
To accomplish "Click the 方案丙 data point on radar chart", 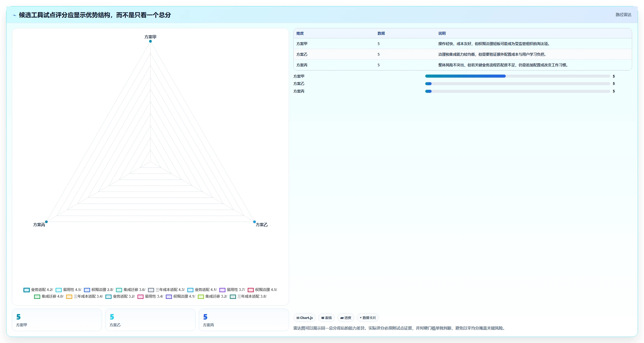I will tap(46, 222).
